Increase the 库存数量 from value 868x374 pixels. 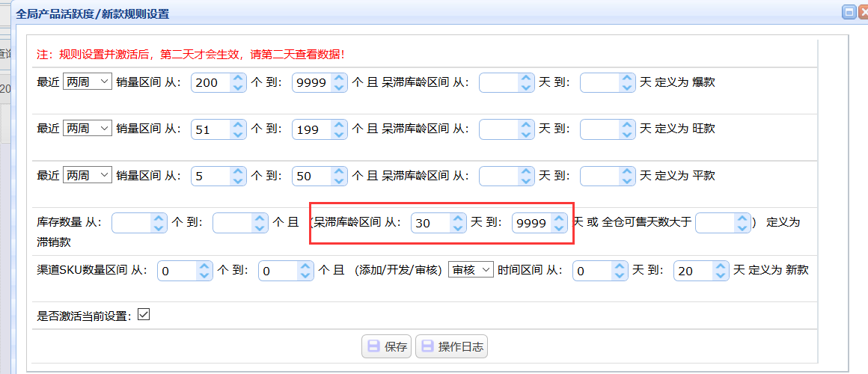pyautogui.click(x=159, y=218)
